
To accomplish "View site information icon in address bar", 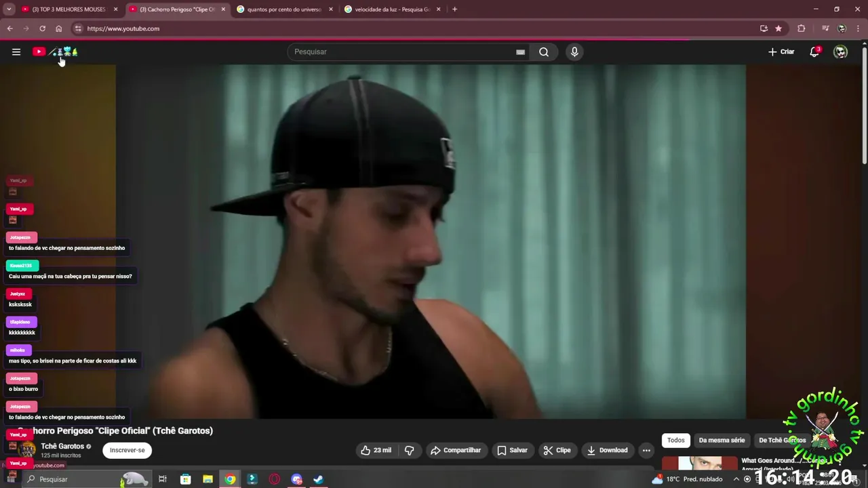I will click(x=78, y=28).
